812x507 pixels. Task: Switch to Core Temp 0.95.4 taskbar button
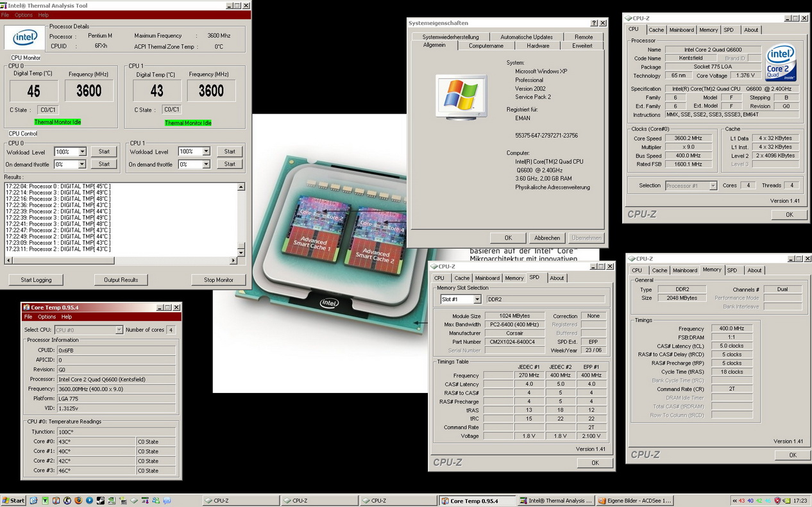point(478,501)
